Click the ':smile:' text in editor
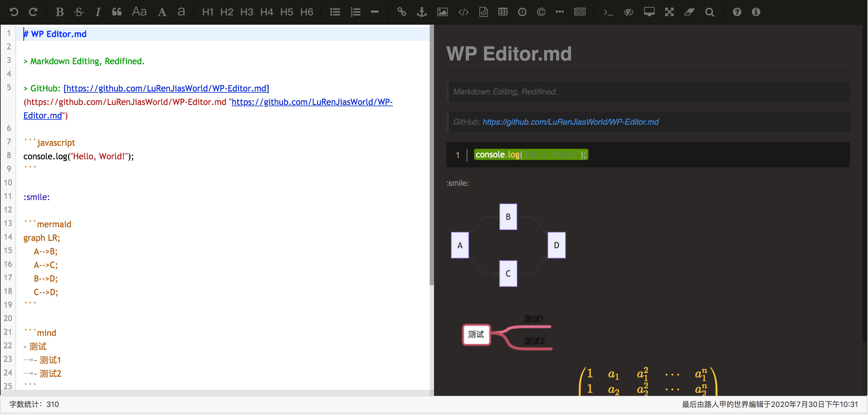The width and height of the screenshot is (868, 415). [x=36, y=197]
